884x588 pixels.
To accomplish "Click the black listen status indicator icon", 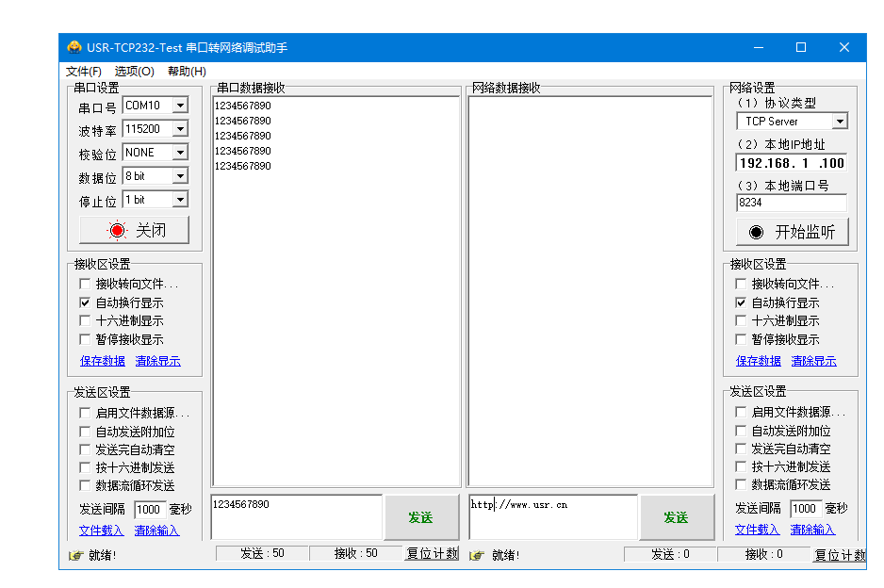I will [756, 232].
